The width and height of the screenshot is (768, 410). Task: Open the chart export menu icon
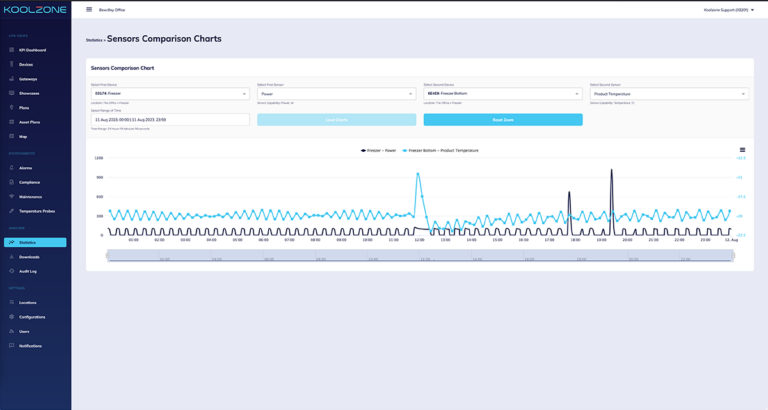(x=742, y=150)
